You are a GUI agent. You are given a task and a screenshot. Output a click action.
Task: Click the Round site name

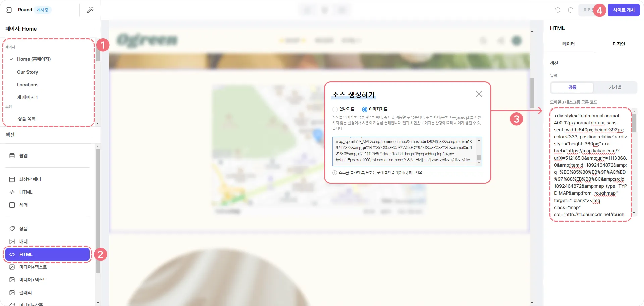point(25,10)
